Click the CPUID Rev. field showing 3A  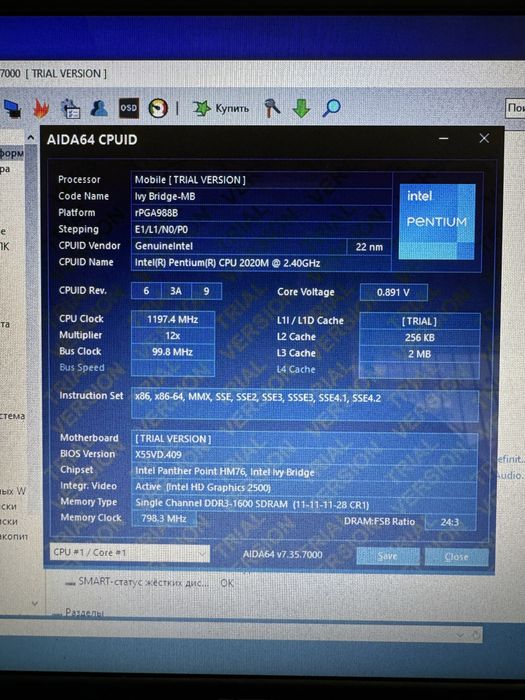pos(176,292)
